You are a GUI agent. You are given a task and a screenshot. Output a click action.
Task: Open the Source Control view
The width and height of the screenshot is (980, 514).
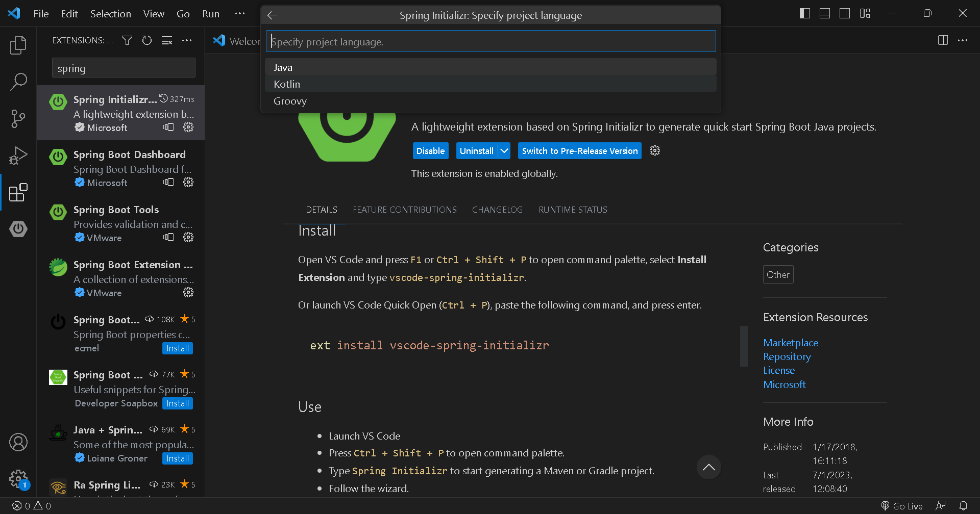(x=18, y=119)
